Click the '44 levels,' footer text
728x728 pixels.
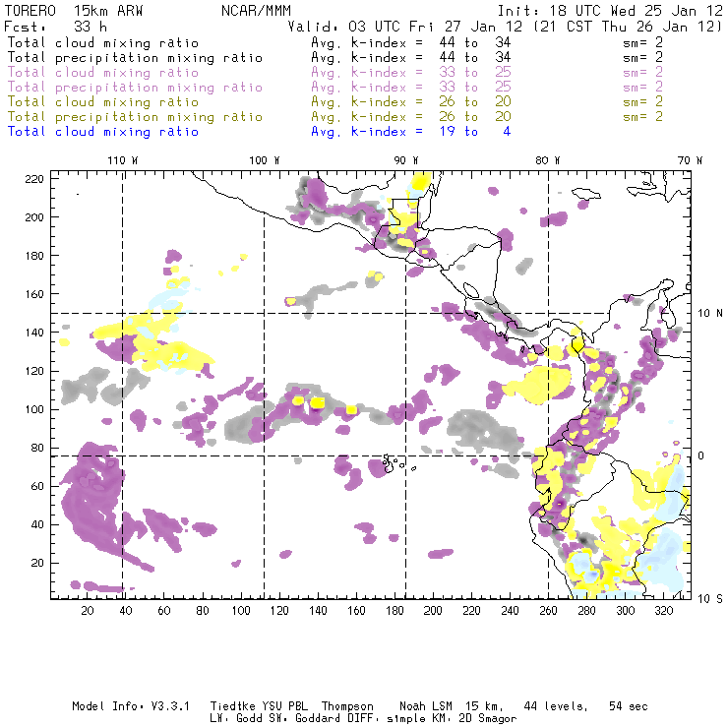point(556,706)
